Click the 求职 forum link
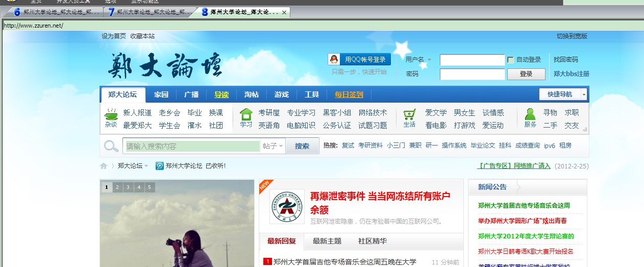 (572, 113)
